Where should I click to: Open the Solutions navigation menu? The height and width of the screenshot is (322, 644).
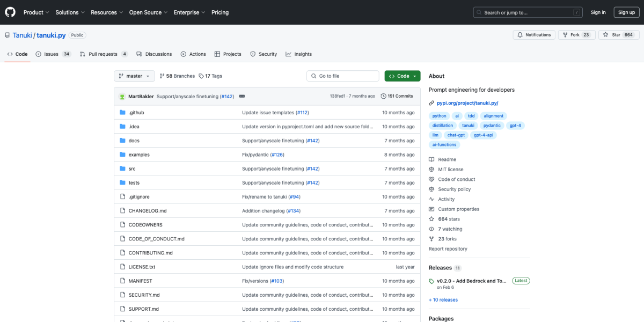point(70,12)
